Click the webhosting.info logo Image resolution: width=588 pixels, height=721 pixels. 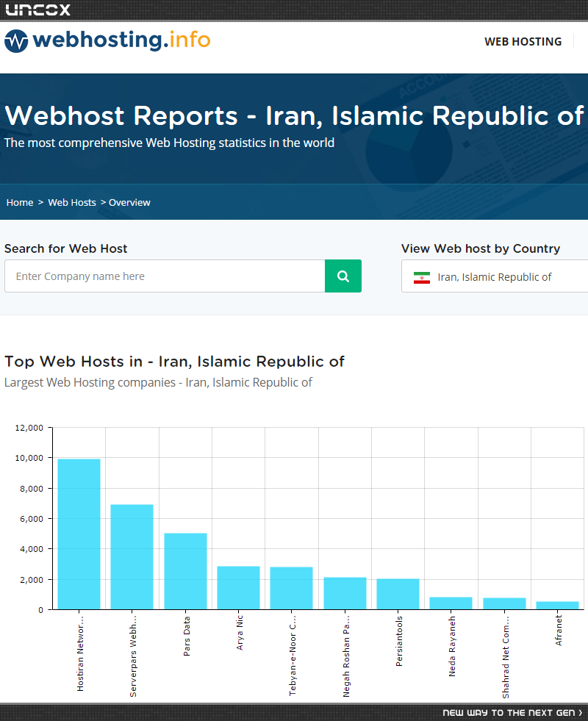click(107, 40)
